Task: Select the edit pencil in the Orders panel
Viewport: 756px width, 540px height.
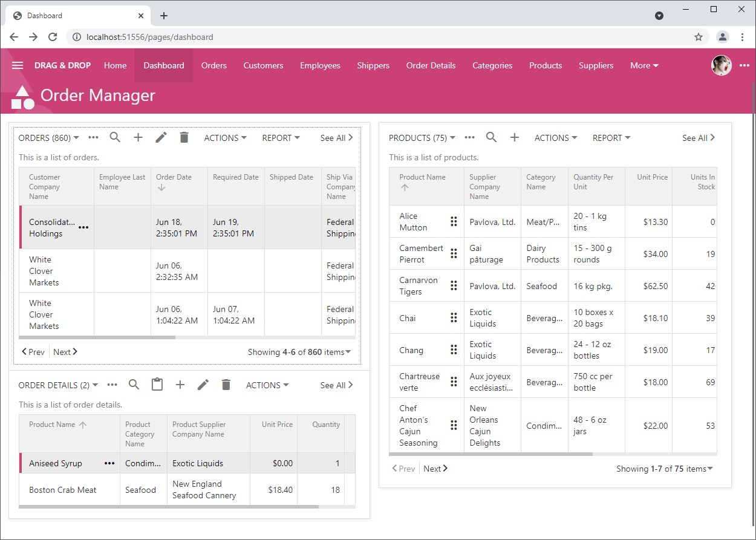Action: coord(161,137)
